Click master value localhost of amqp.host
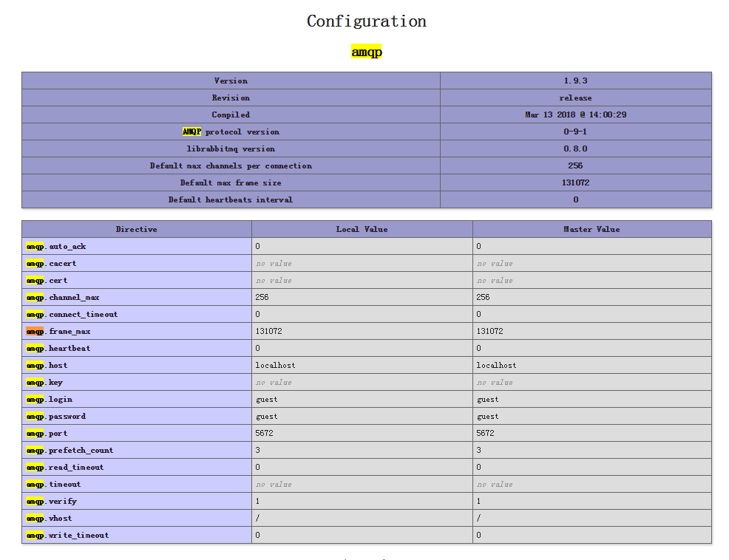729x560 pixels. click(496, 366)
